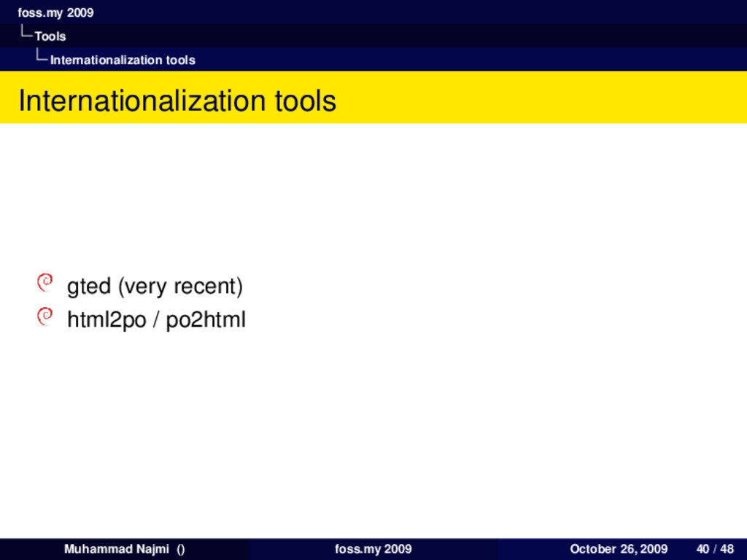Click Debian swirl bullet beside gted
Screen dimensions: 747x560
tap(44, 282)
